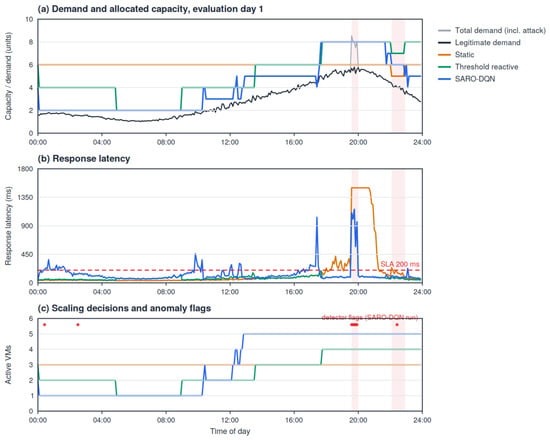550x440 pixels.
Task: Click the SARO-DQN legend label
Action: [475, 79]
